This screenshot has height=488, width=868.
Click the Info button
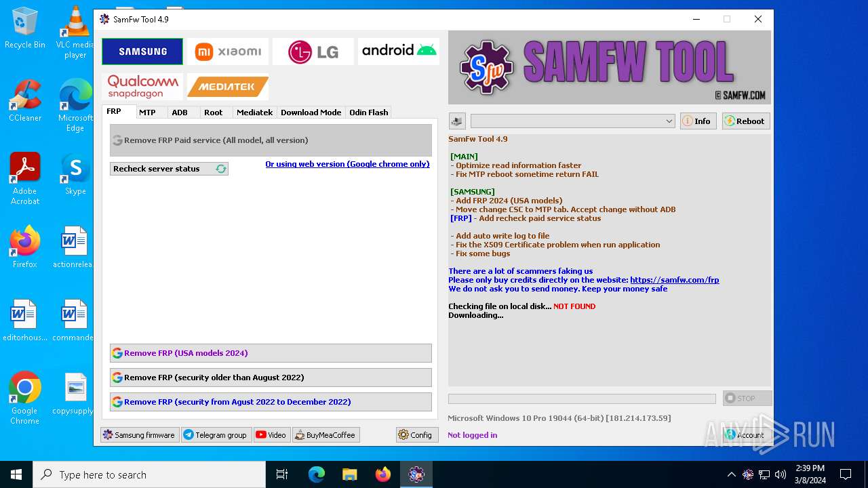pyautogui.click(x=698, y=121)
